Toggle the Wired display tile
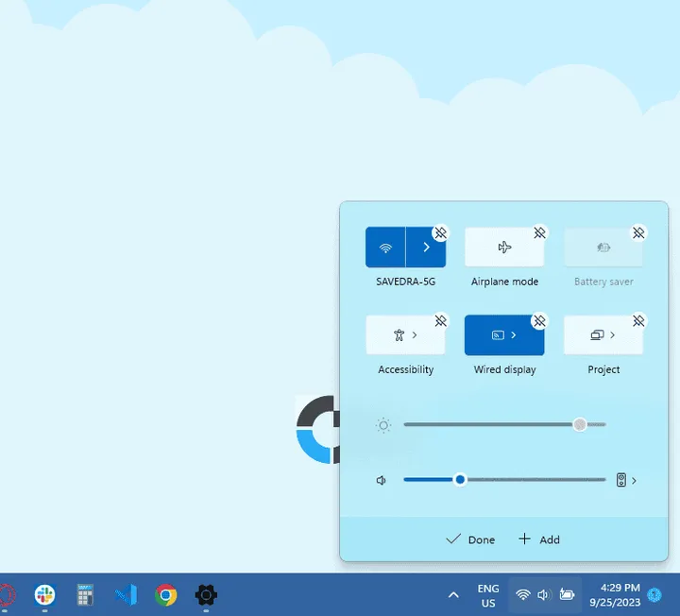680x616 pixels. tap(504, 335)
